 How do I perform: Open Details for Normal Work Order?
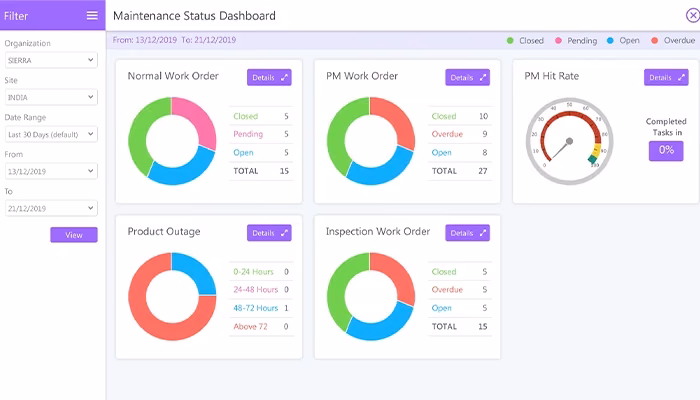(269, 77)
